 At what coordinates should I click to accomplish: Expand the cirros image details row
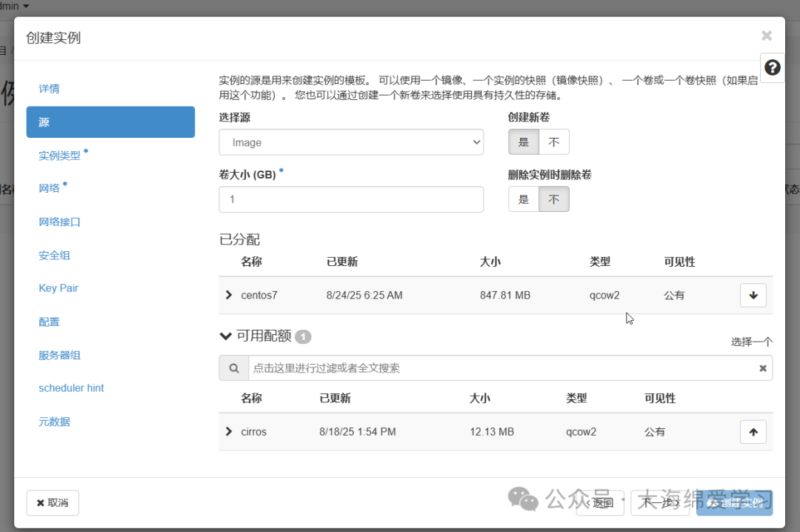228,431
